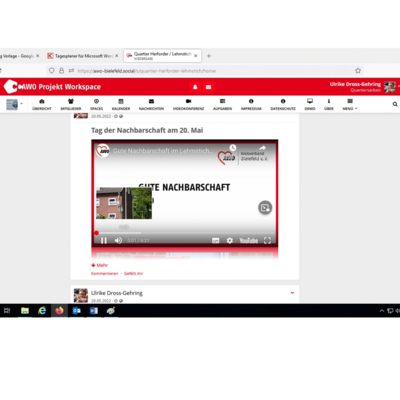
Task: Expand the post with Mehr
Action: [99, 265]
